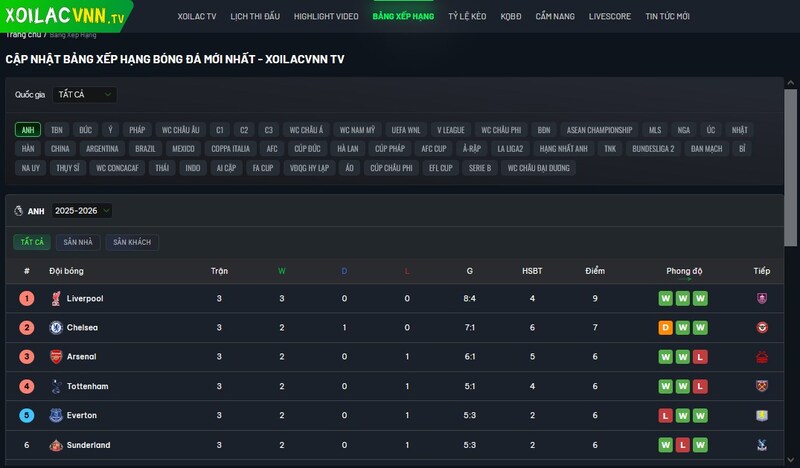
Task: Click Liverpool's next opponent crest
Action: coord(762,298)
